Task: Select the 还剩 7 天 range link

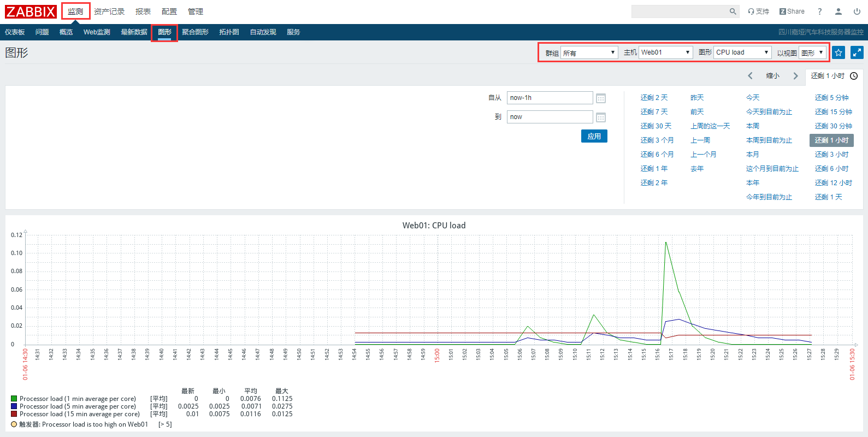Action: [x=654, y=112]
